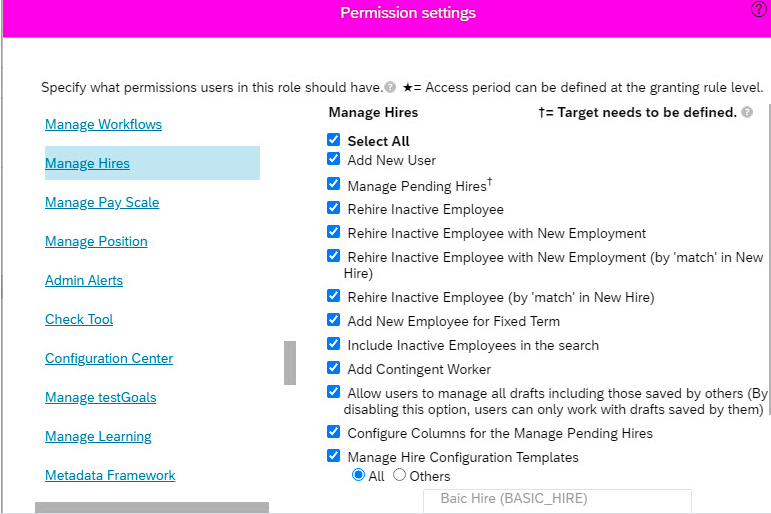Open the Manage Position category
Viewport: 771px width, 514px height.
pos(96,242)
